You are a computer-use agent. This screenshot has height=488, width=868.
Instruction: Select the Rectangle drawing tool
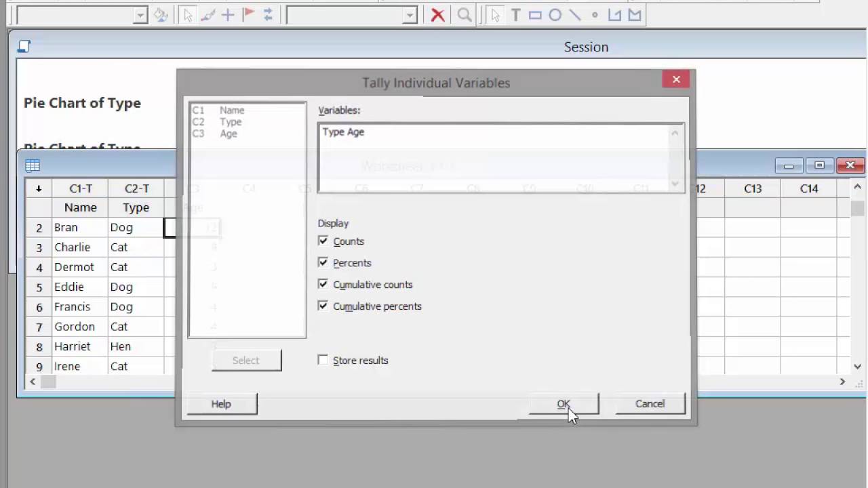pos(535,15)
